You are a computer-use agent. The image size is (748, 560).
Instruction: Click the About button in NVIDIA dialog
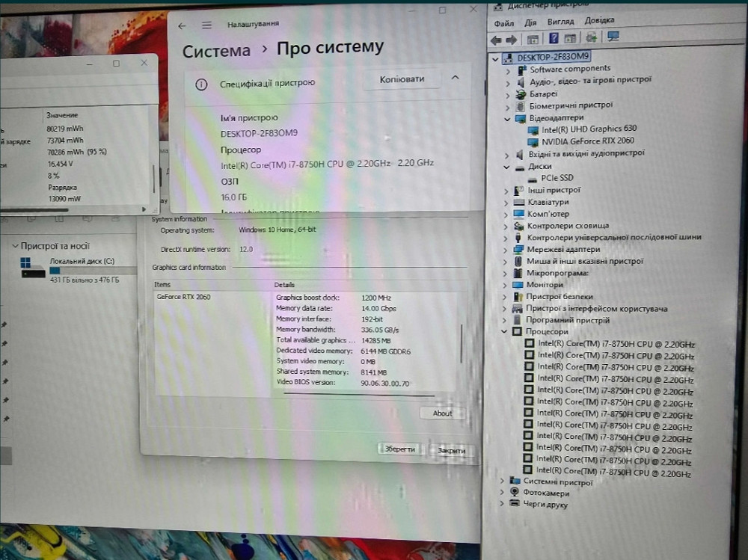coord(442,413)
